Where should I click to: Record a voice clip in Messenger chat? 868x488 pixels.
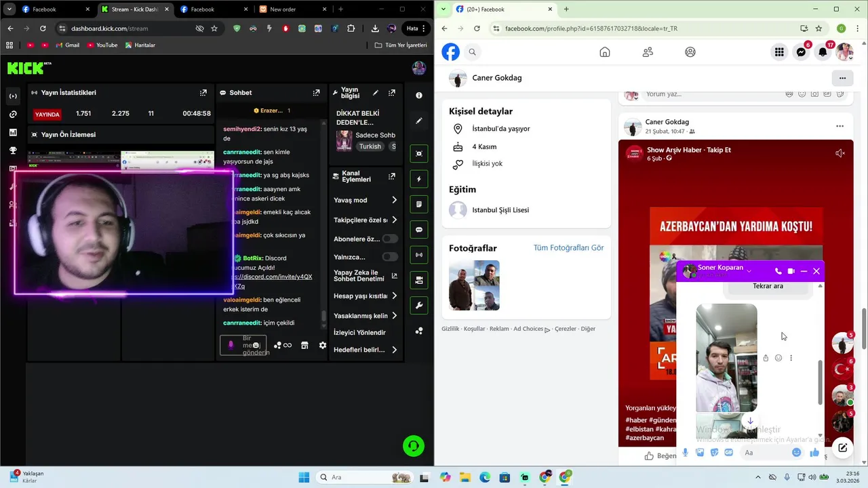686,452
